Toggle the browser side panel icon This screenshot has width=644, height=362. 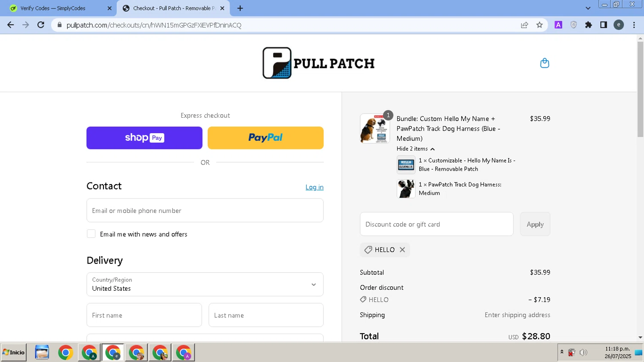(604, 25)
